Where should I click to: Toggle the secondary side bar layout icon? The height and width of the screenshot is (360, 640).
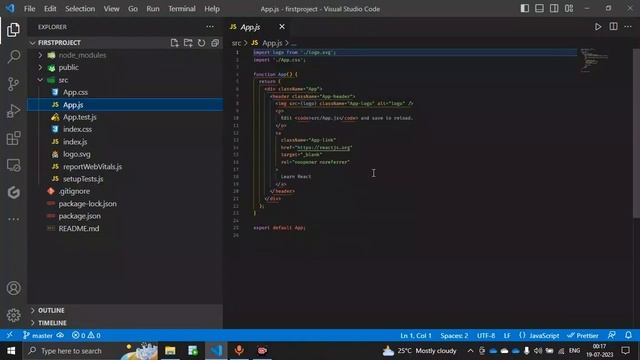(x=554, y=9)
